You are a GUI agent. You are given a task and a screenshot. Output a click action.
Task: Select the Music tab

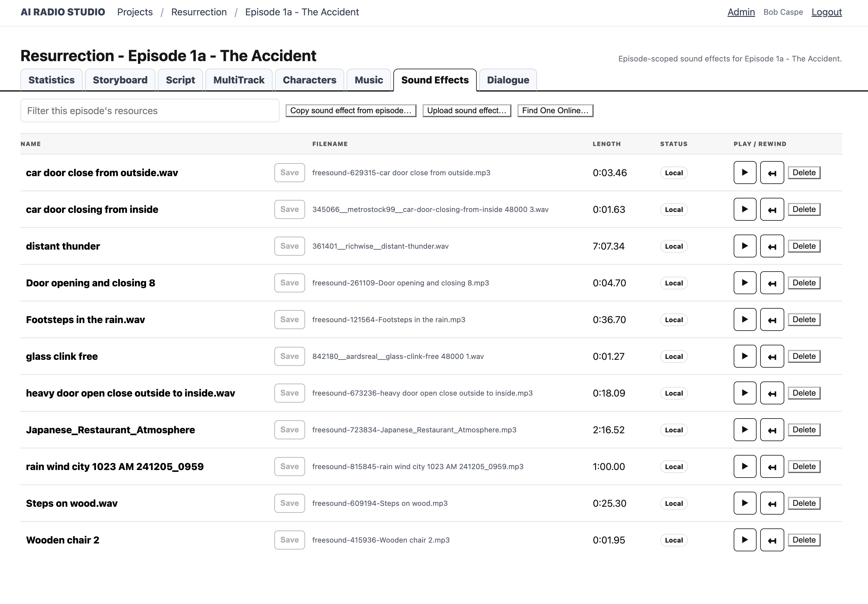coord(369,80)
